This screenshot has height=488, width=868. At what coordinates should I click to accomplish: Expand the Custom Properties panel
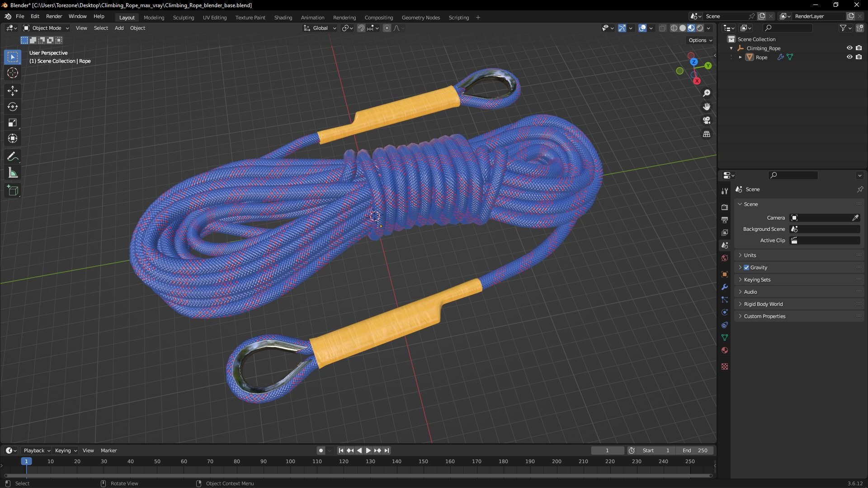point(799,316)
